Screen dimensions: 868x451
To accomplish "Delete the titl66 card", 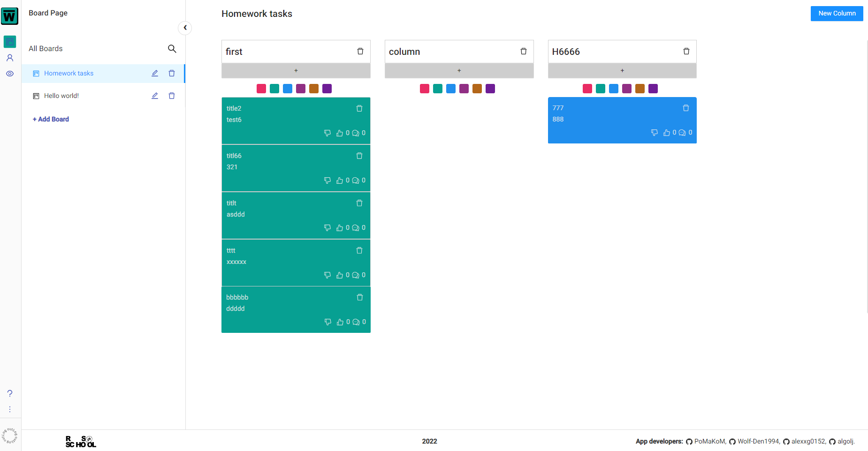I will pyautogui.click(x=359, y=156).
